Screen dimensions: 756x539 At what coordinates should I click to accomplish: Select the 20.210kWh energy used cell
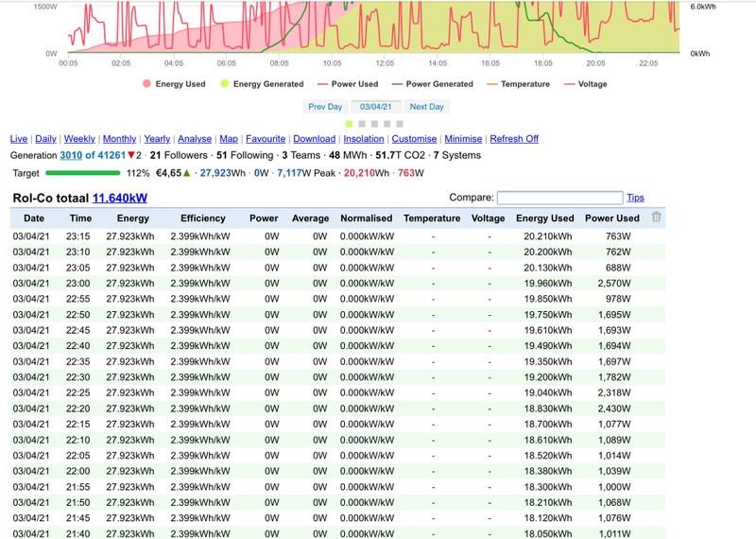point(548,236)
